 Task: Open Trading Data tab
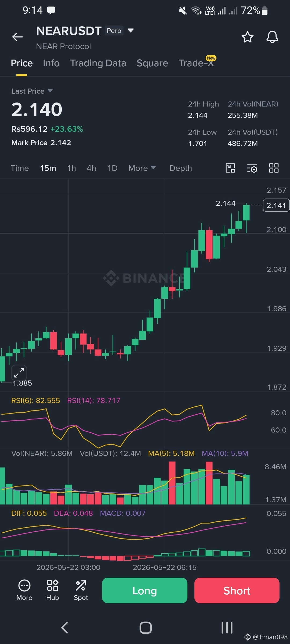(x=98, y=63)
